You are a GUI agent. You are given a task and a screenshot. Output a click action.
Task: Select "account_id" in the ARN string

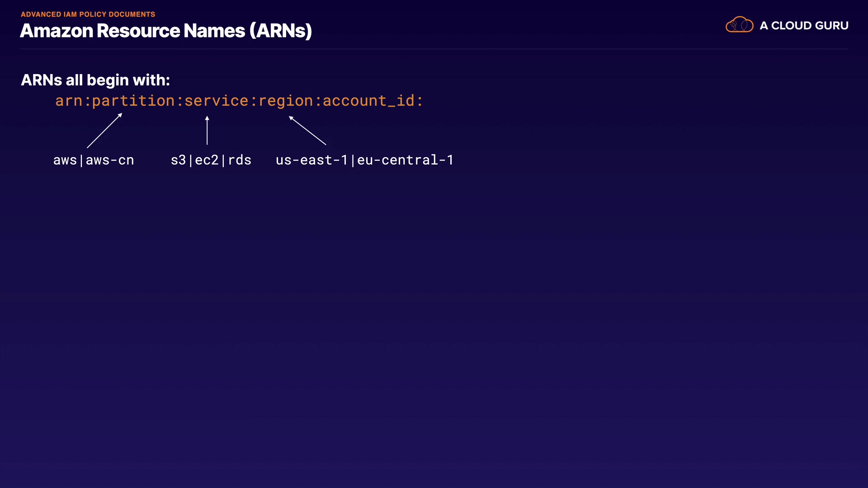click(368, 101)
